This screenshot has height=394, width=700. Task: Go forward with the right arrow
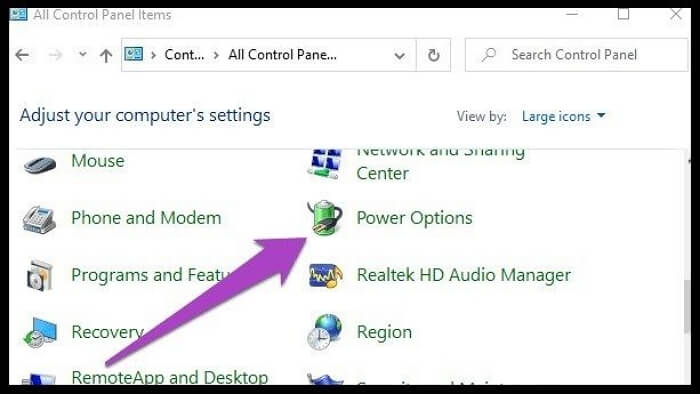pyautogui.click(x=55, y=55)
